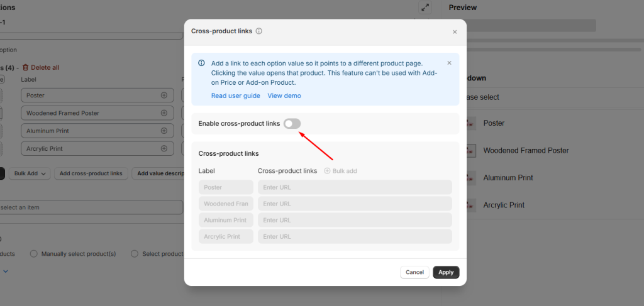Click the plus icon in the Poster label field
644x306 pixels.
[x=164, y=96]
